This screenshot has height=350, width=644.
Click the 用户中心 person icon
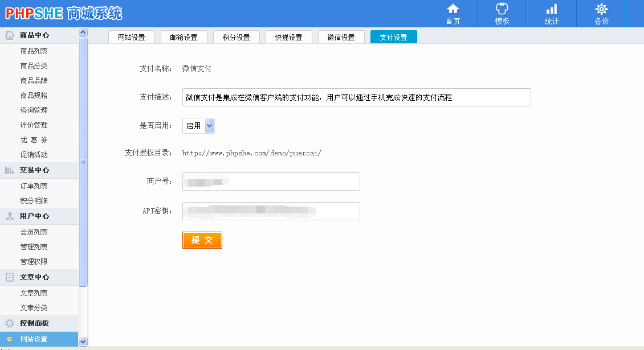[10, 216]
